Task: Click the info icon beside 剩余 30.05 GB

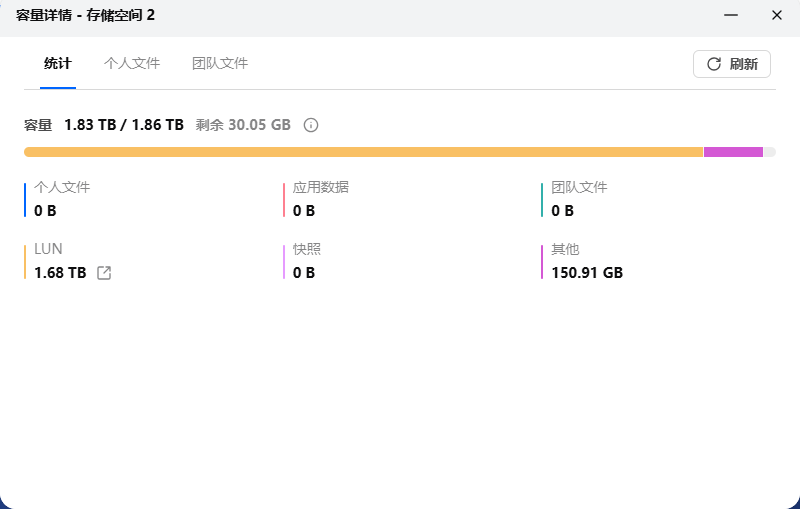Action: point(311,125)
